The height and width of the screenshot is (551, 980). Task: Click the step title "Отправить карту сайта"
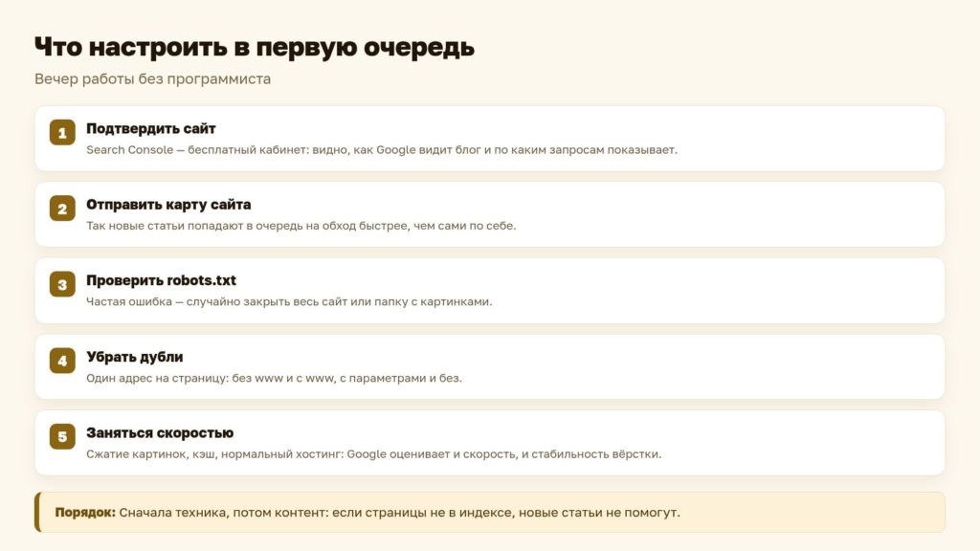pos(168,205)
